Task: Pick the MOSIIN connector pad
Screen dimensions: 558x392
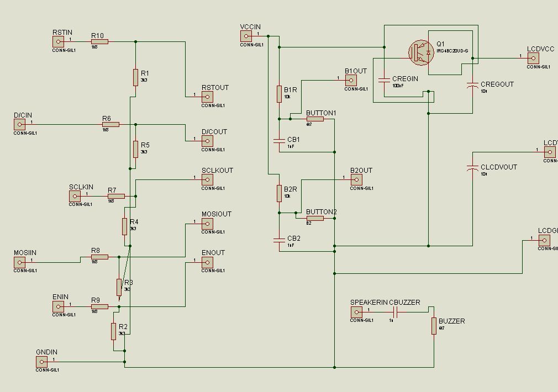Action: 19,262
